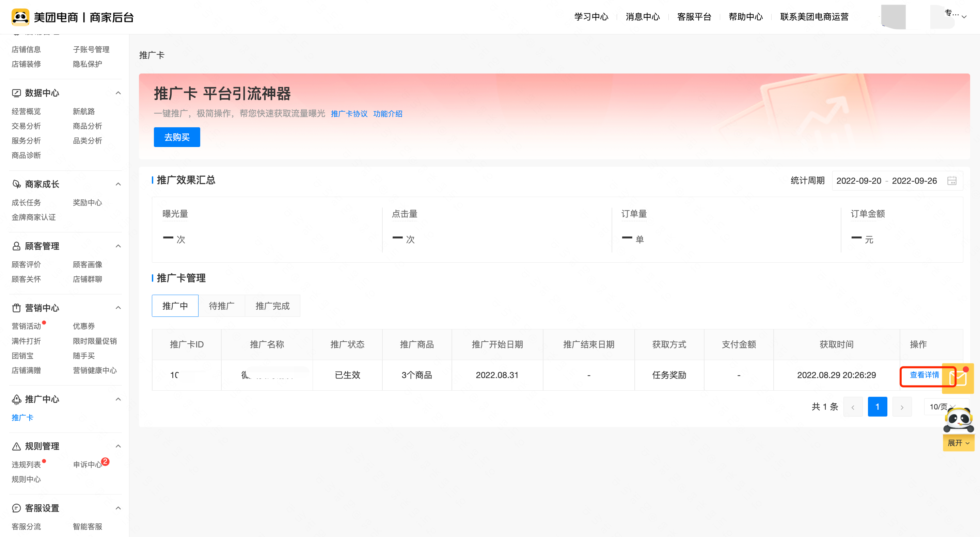Switch to the 待推广 tab

[221, 306]
